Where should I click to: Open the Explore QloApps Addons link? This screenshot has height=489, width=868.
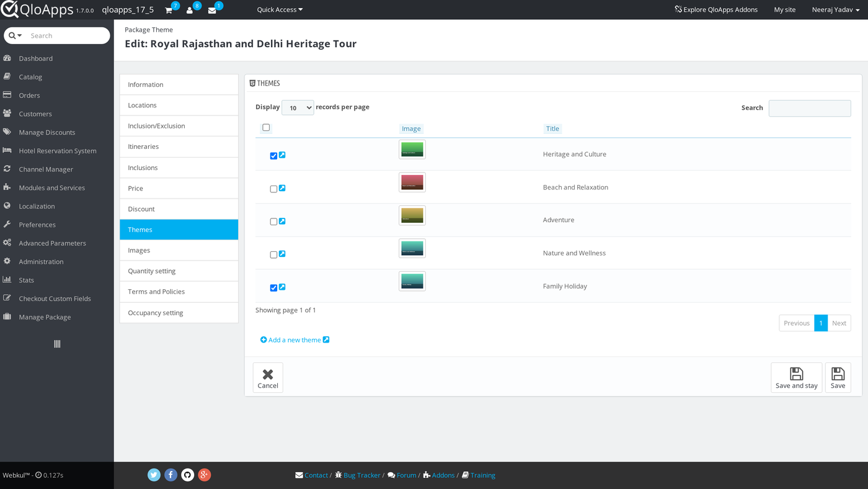(716, 10)
